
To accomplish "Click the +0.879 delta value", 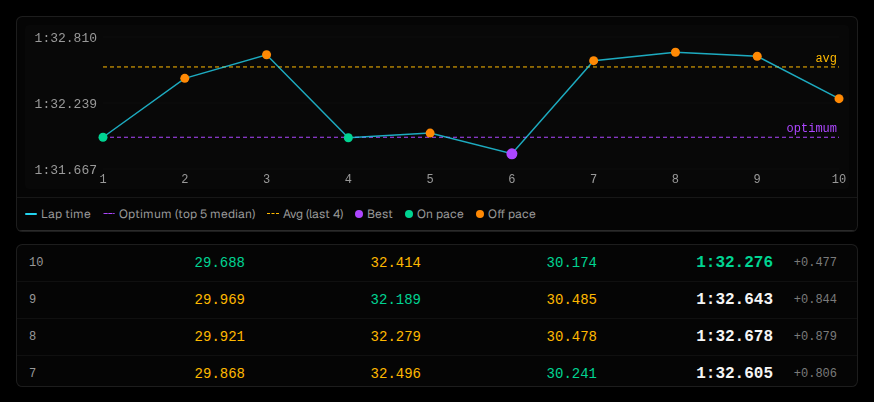I will [x=815, y=336].
